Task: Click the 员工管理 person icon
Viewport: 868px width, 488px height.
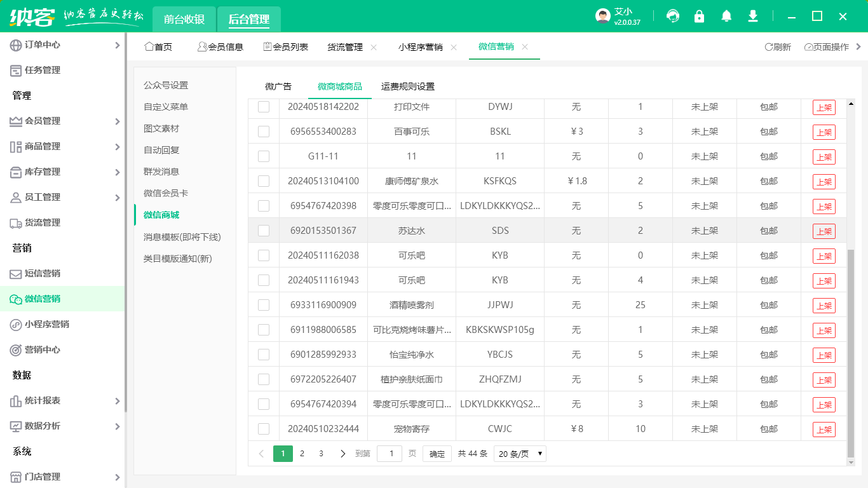Action: (x=16, y=197)
